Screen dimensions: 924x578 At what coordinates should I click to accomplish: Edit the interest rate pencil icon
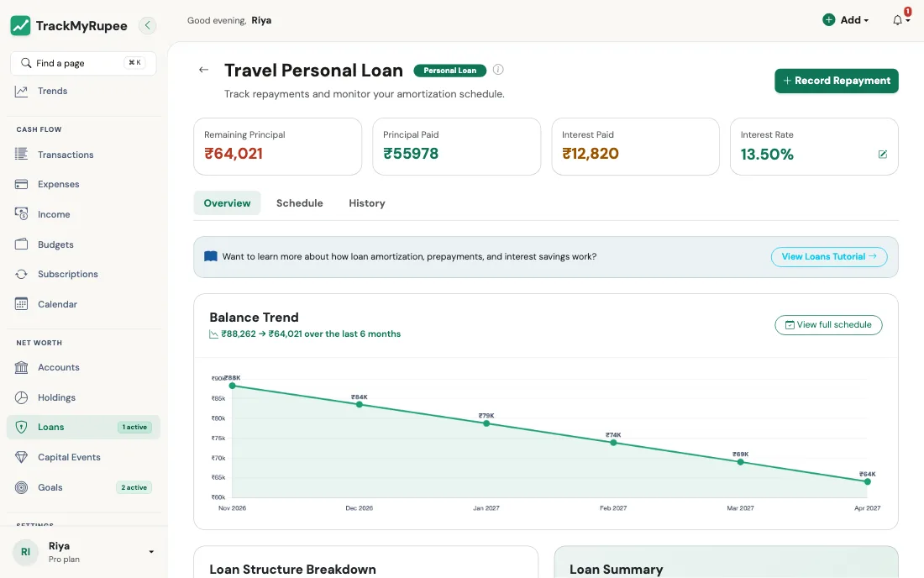click(883, 155)
